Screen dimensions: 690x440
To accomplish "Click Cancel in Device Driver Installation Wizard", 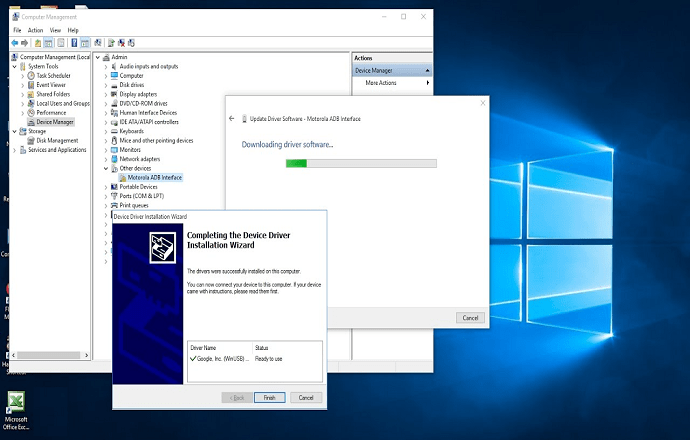I will coord(306,397).
